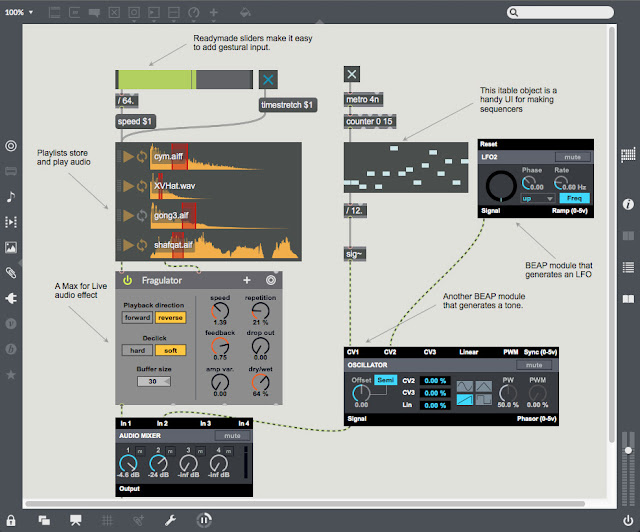
Task: Select hard Declick option
Action: tap(137, 350)
